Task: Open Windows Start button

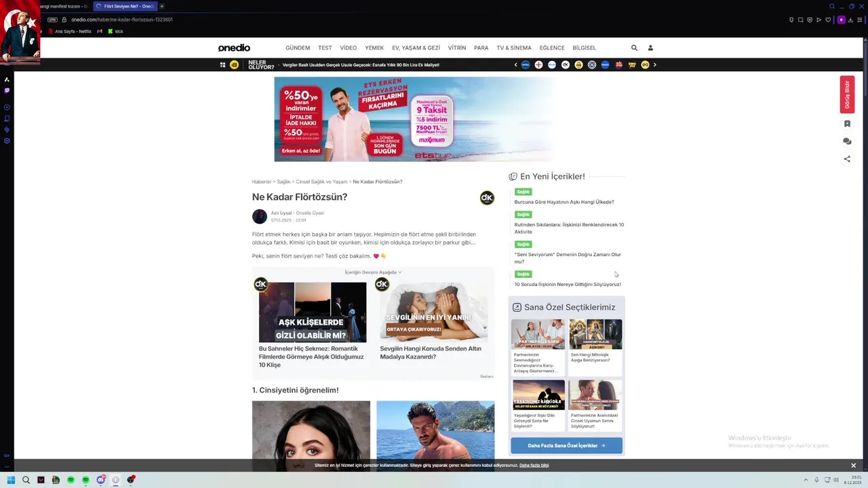Action: 11,480
